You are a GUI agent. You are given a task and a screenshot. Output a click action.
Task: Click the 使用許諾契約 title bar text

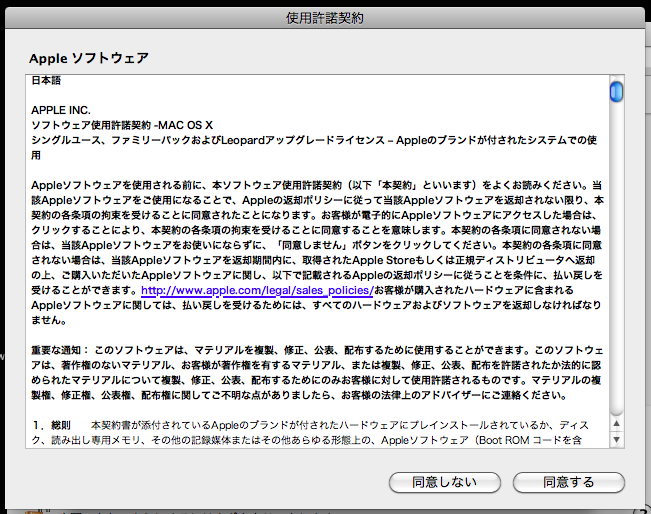tap(325, 18)
